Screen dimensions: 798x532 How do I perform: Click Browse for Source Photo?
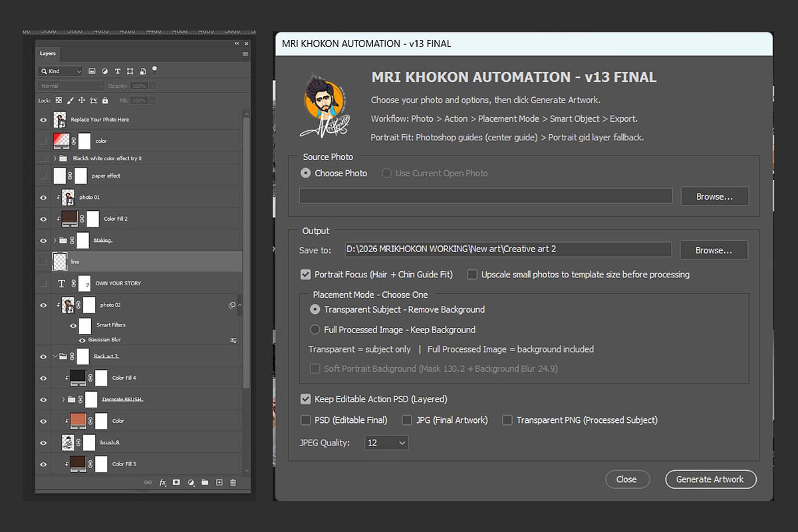point(714,196)
